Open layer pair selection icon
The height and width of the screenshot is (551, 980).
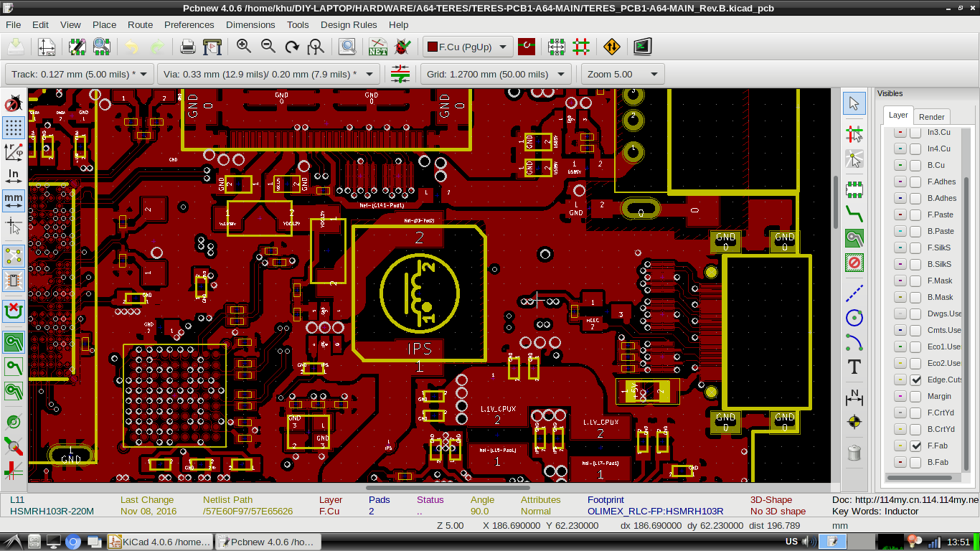[527, 47]
